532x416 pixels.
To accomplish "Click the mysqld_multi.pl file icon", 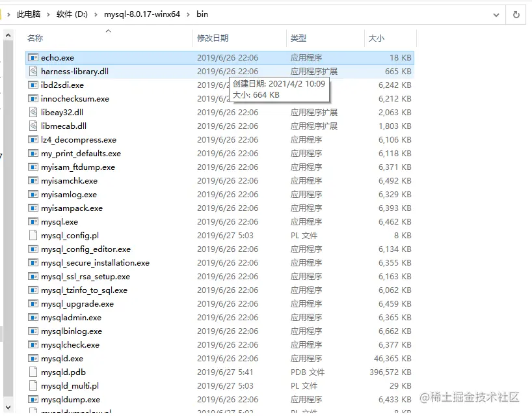I will point(33,386).
